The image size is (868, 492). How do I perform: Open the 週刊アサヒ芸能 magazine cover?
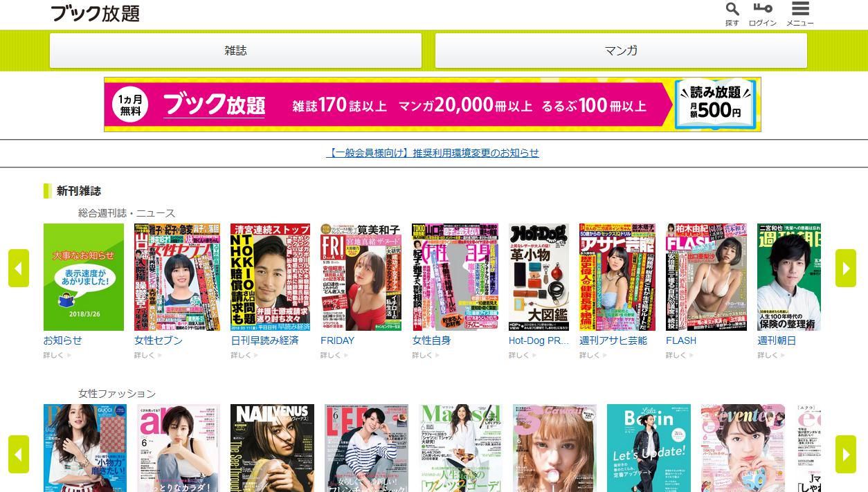coord(617,277)
